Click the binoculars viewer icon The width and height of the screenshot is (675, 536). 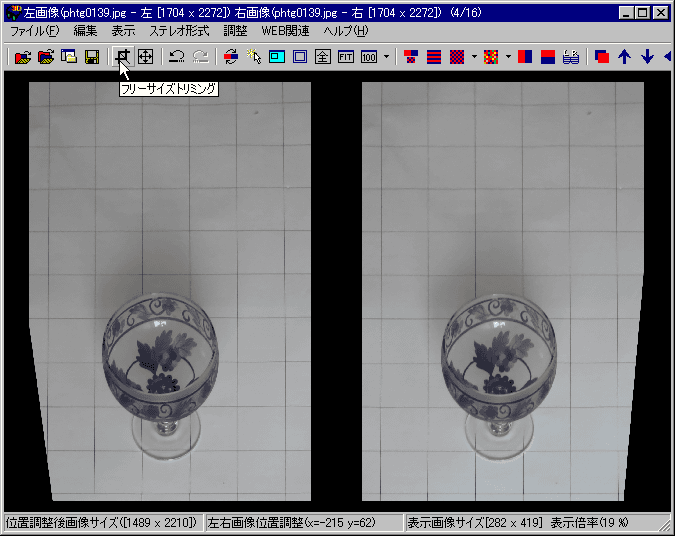[571, 57]
